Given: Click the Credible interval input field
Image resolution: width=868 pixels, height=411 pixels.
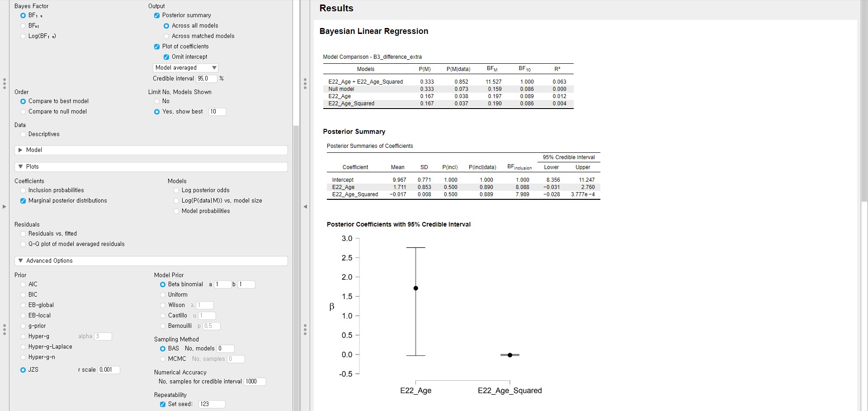Looking at the screenshot, I should [206, 79].
